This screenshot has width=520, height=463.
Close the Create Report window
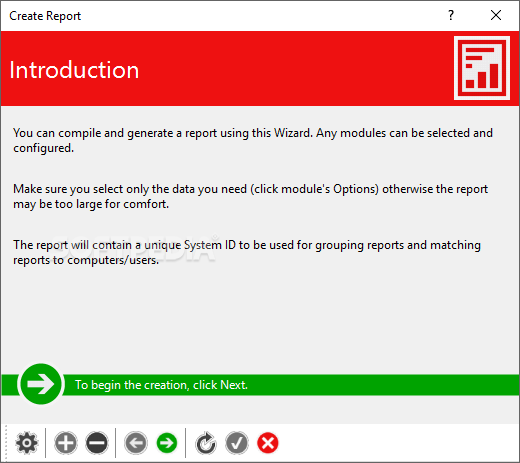click(496, 15)
